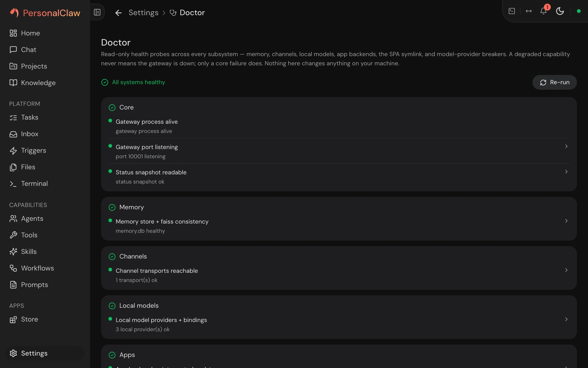Image resolution: width=588 pixels, height=368 pixels.
Task: Click the Chat bubble icon in the sidebar
Action: pos(13,50)
